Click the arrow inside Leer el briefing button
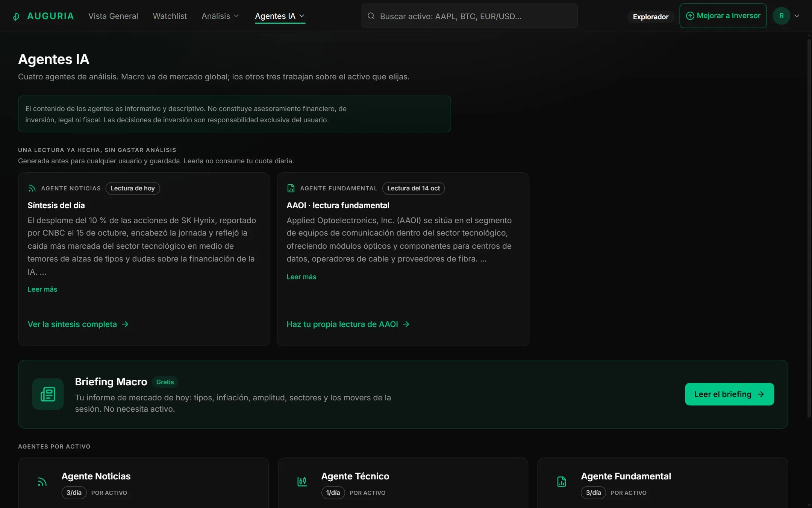Viewport: 812px width, 508px height. [761, 394]
